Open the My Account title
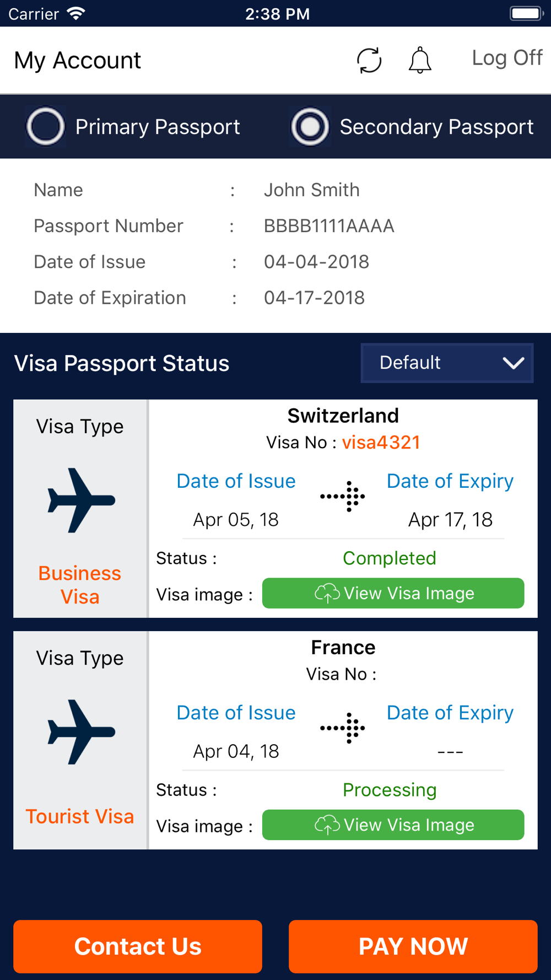Image resolution: width=551 pixels, height=980 pixels. [x=78, y=60]
